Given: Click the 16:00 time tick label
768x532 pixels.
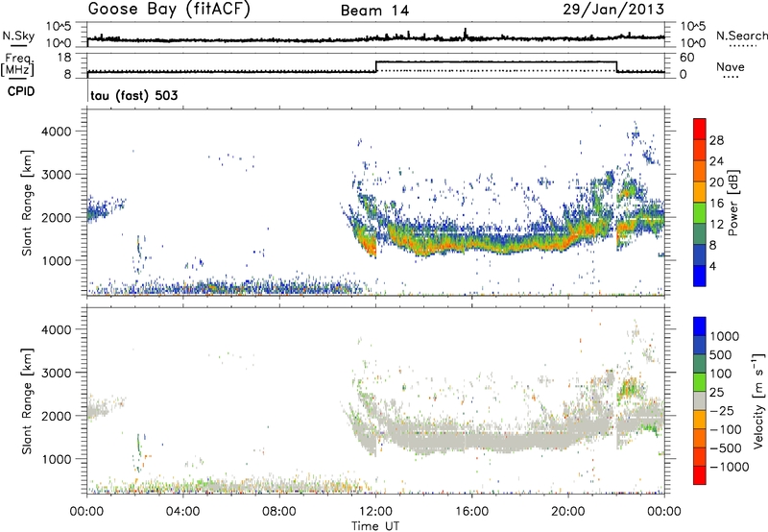Looking at the screenshot, I should pos(471,512).
